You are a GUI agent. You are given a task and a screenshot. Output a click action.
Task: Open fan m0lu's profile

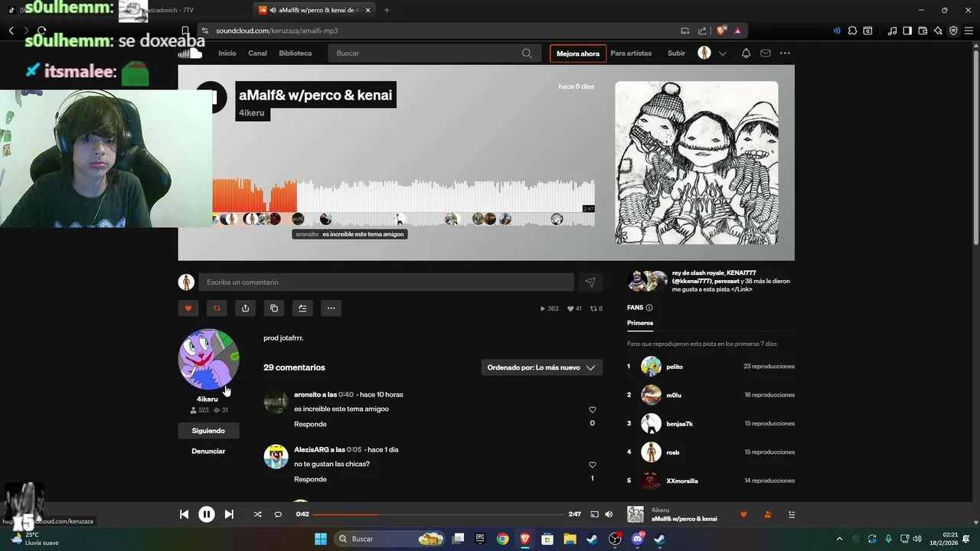point(674,395)
